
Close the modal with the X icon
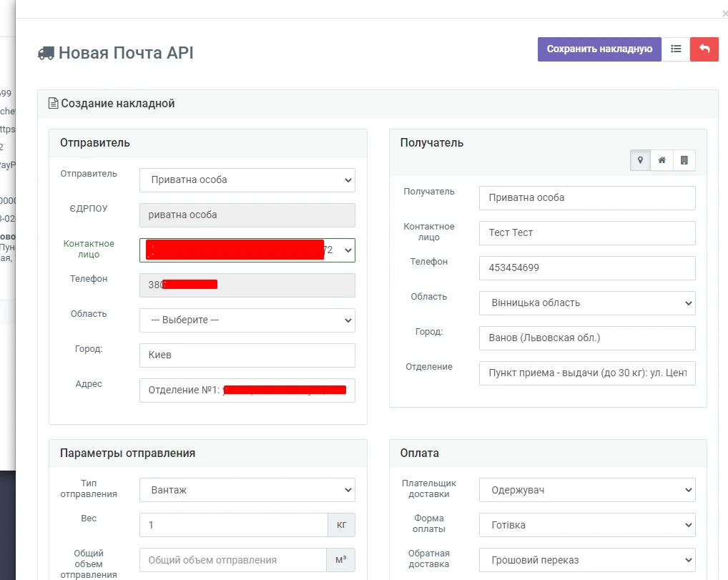(724, 14)
